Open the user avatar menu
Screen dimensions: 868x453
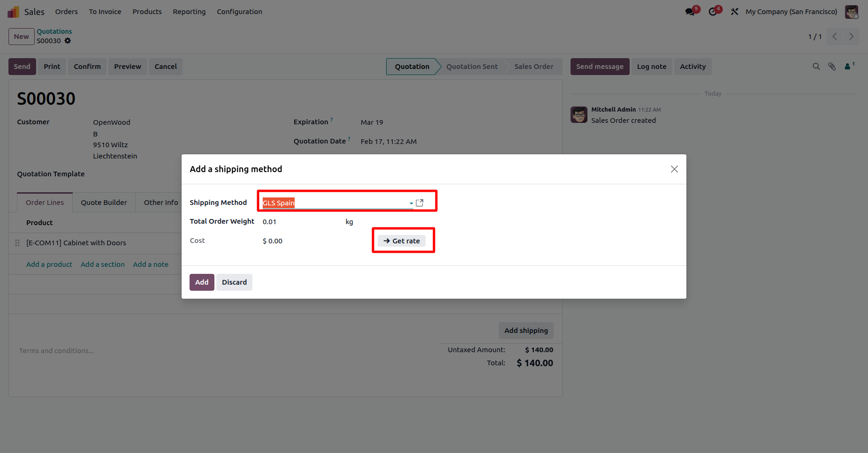click(x=851, y=12)
